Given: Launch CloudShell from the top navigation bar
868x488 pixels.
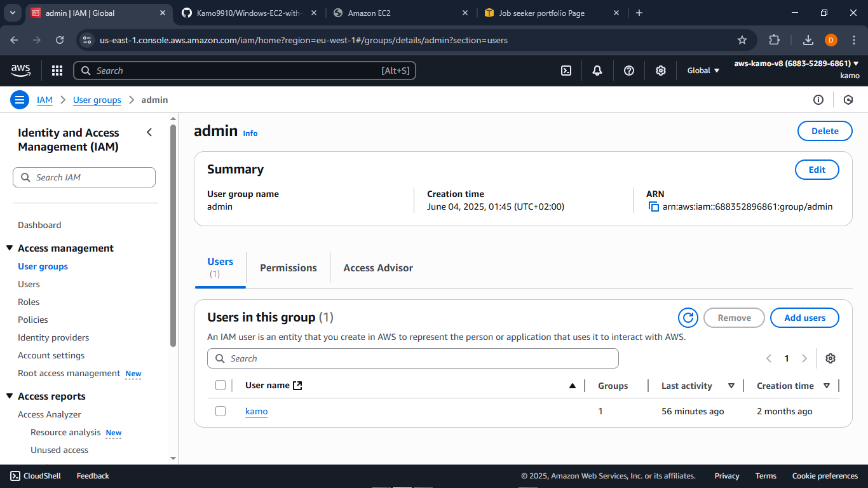Looking at the screenshot, I should click(566, 71).
